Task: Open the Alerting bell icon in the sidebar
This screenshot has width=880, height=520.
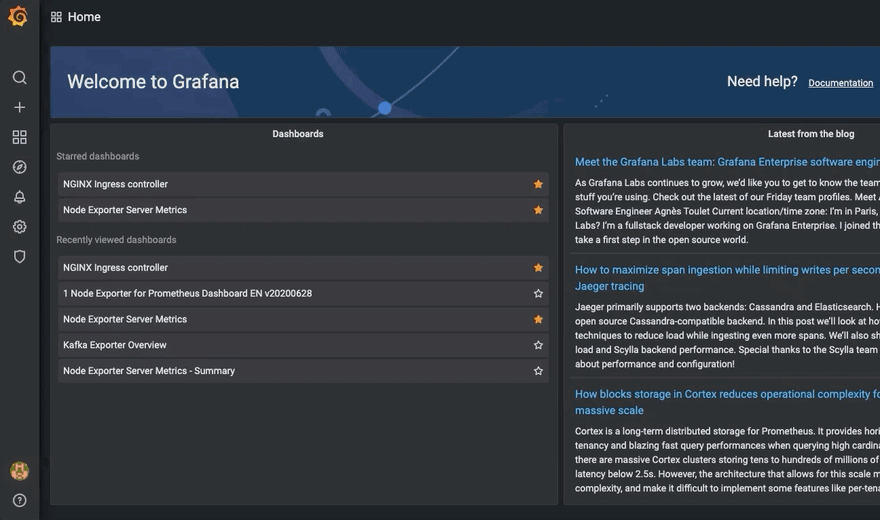Action: point(20,197)
